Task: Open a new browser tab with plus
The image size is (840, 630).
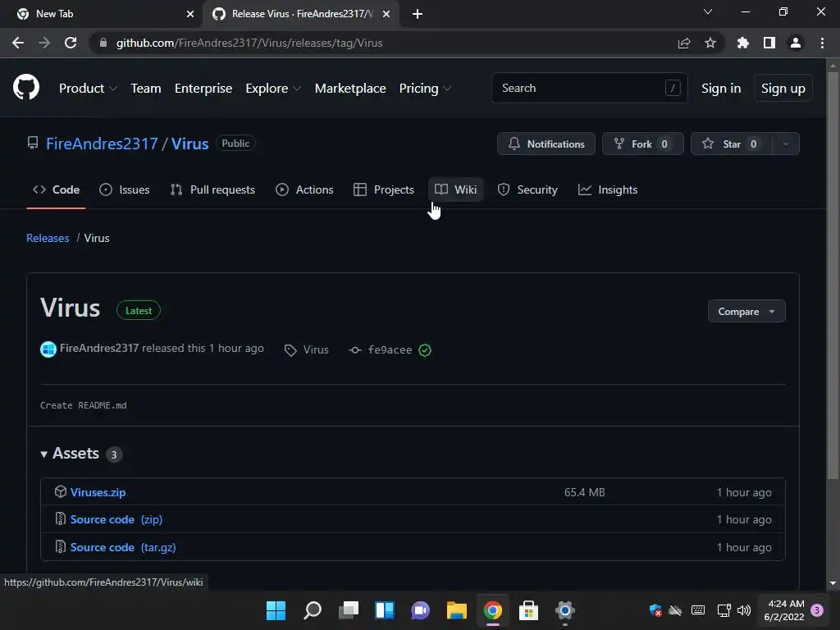Action: [418, 14]
